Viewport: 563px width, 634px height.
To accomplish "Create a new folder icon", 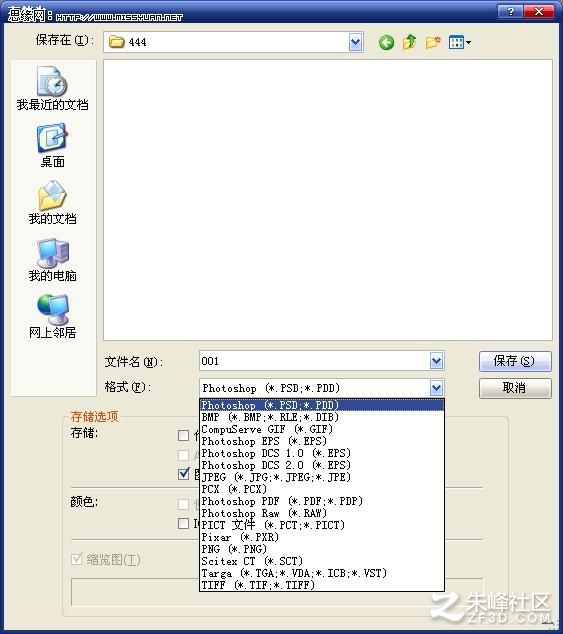I will [x=432, y=42].
